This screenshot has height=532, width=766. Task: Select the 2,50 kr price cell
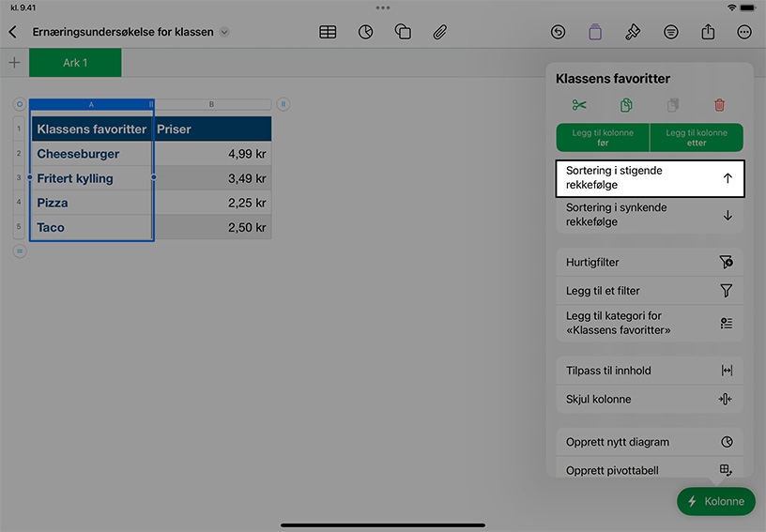(212, 227)
